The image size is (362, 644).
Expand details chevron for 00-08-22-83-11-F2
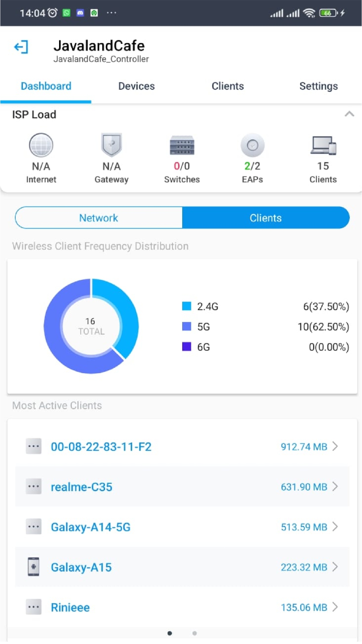point(335,446)
